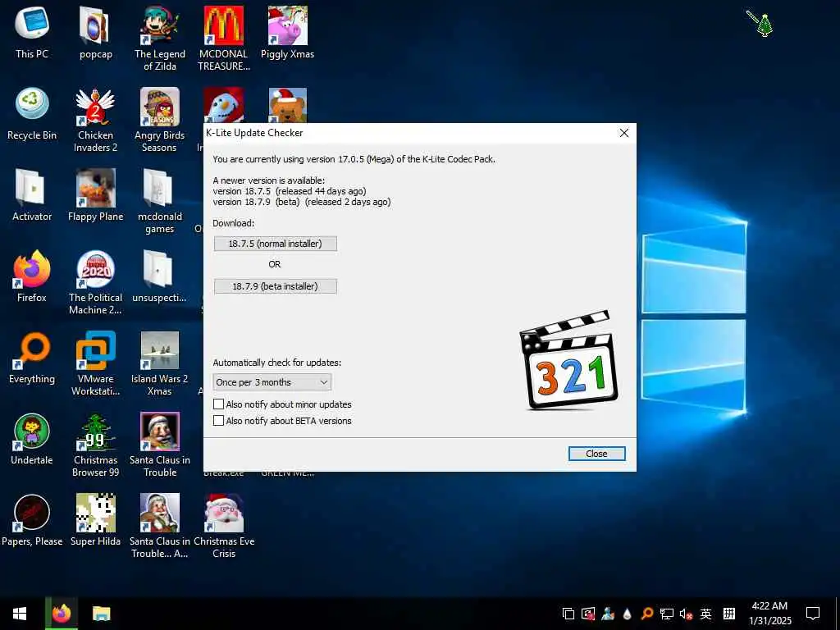The width and height of the screenshot is (840, 630).
Task: Select the VMware Workstation shortcut
Action: pyautogui.click(x=95, y=363)
